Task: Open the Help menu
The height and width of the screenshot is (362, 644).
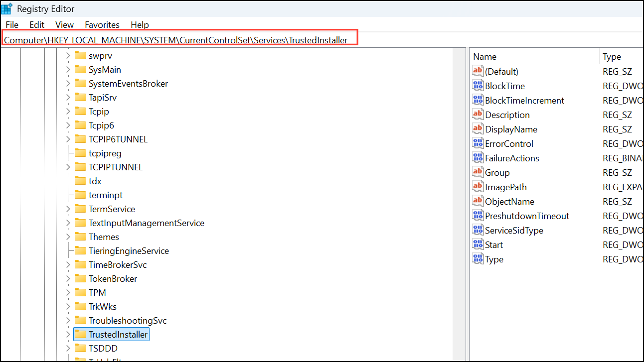Action: (x=140, y=24)
